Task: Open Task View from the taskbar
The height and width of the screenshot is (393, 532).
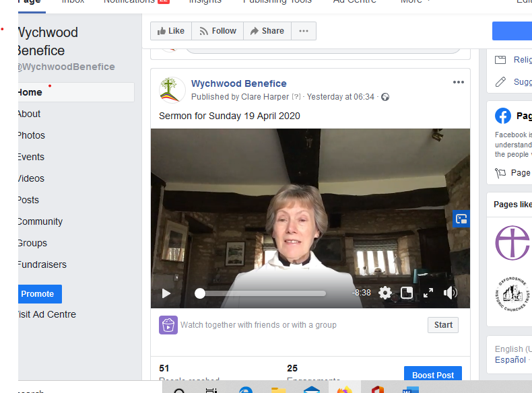Action: pos(211,390)
